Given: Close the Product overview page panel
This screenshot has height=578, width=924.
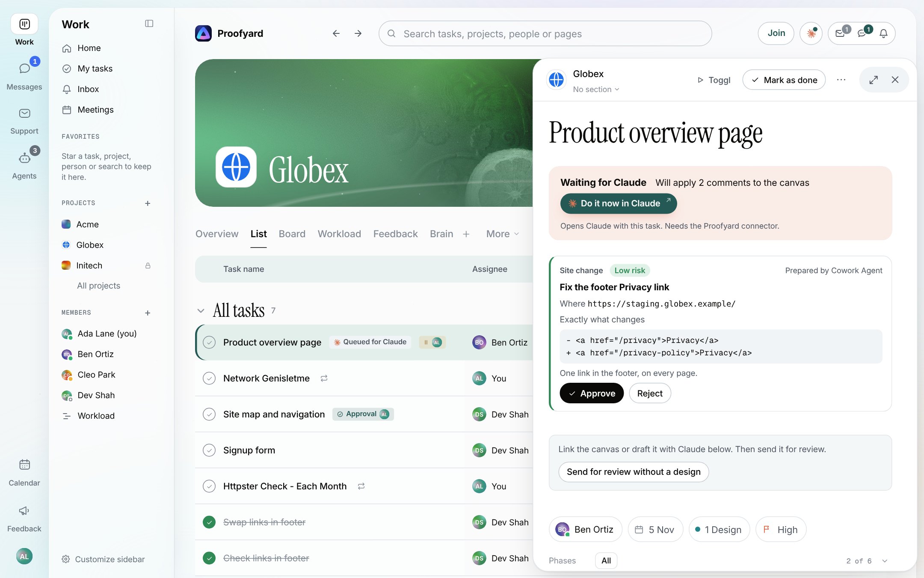Looking at the screenshot, I should pyautogui.click(x=895, y=80).
